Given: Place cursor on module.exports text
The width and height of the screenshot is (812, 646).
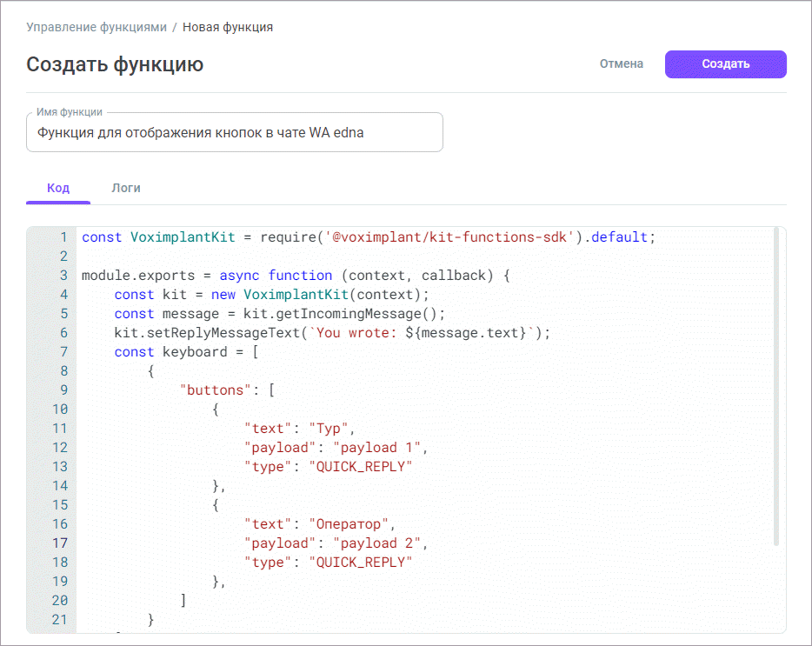Looking at the screenshot, I should tap(138, 276).
